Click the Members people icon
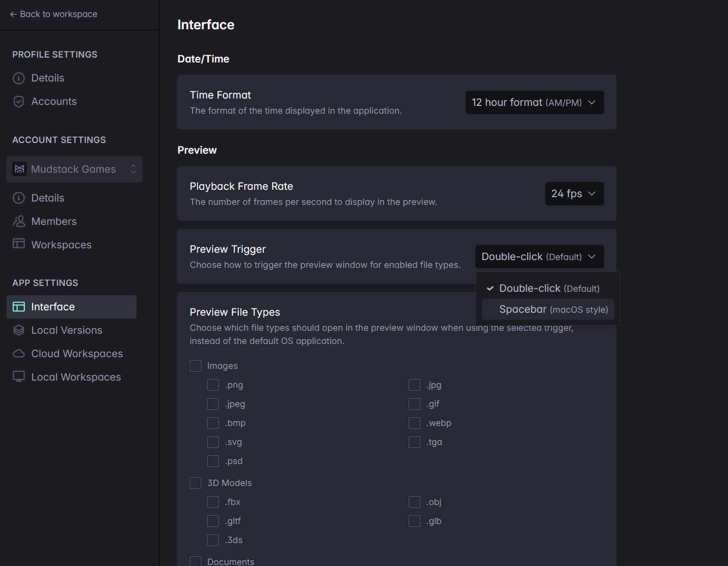Image resolution: width=728 pixels, height=566 pixels. 18,221
